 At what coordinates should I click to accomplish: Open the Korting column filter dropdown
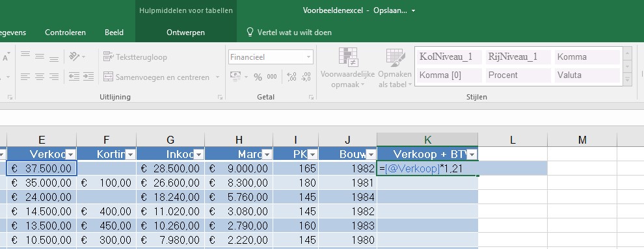[131, 154]
